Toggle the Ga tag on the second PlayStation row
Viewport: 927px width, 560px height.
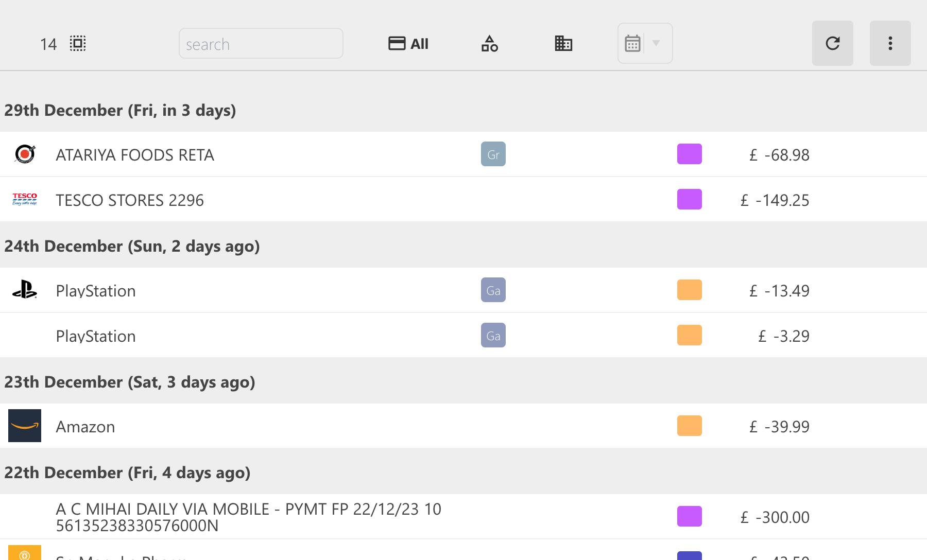point(493,335)
